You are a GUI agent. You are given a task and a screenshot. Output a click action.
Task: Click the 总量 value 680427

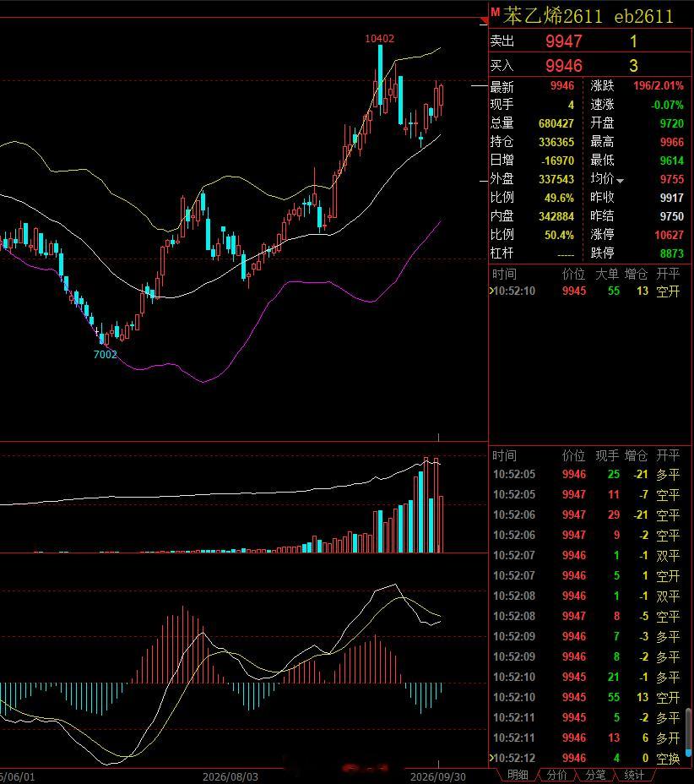(x=556, y=123)
